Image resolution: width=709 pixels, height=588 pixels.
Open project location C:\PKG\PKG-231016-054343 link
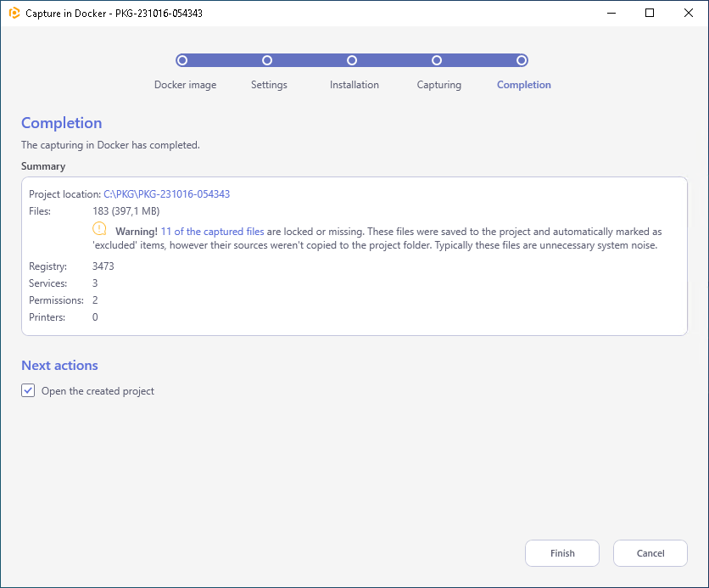click(x=167, y=194)
